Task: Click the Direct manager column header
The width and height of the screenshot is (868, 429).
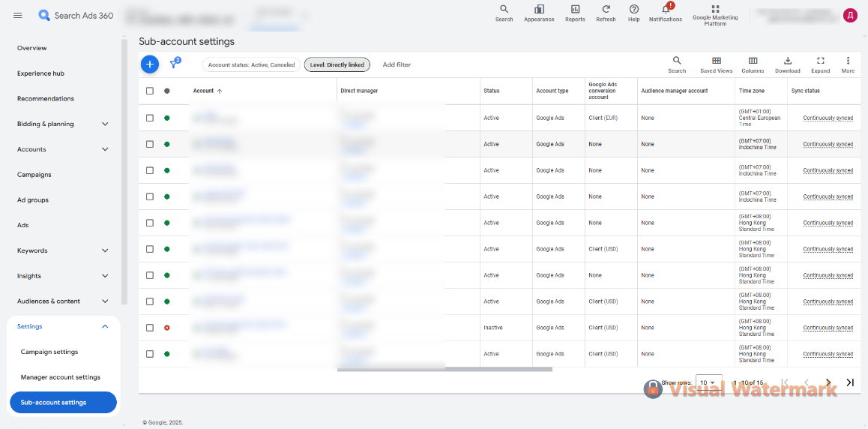Action: click(359, 91)
